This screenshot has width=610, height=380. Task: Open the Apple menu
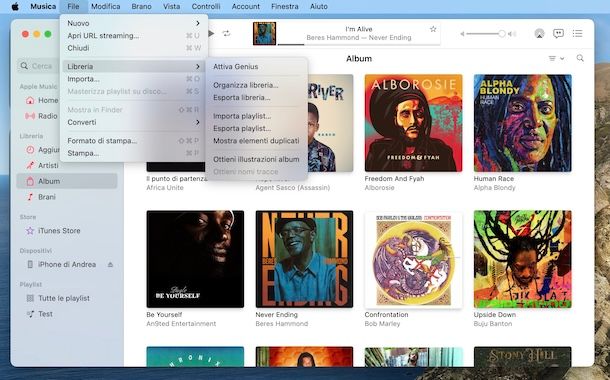[15, 6]
